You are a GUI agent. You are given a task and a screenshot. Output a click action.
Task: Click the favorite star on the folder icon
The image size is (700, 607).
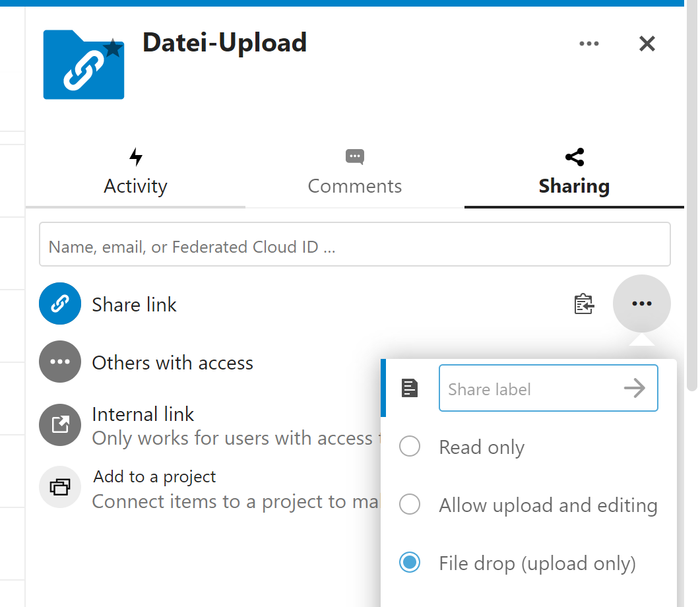[113, 48]
